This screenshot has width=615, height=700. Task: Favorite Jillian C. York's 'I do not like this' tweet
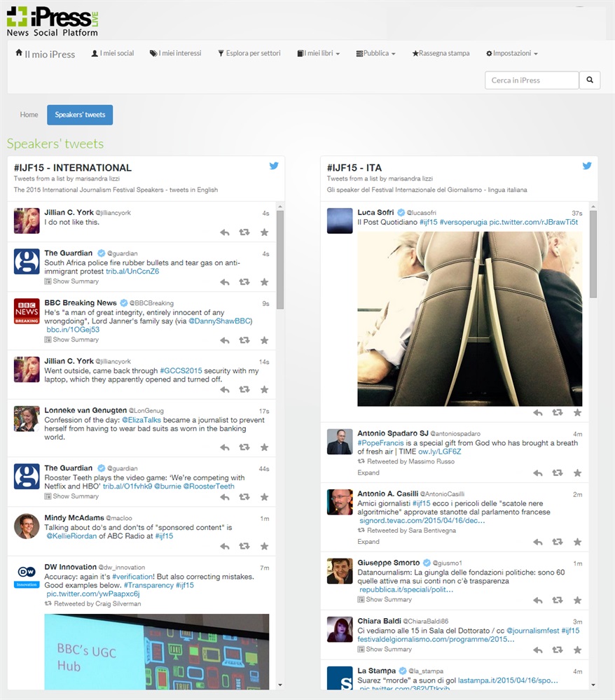(264, 232)
